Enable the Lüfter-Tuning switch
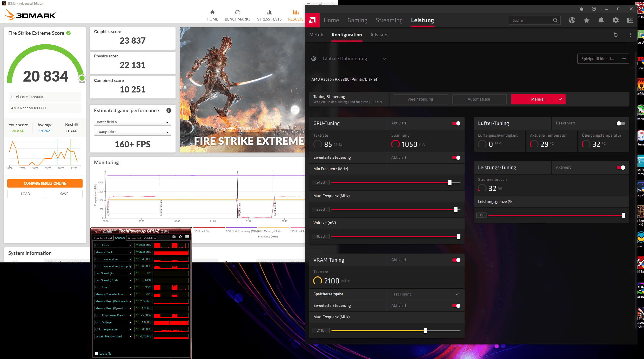Viewport: 644px width, 359px height. [621, 123]
